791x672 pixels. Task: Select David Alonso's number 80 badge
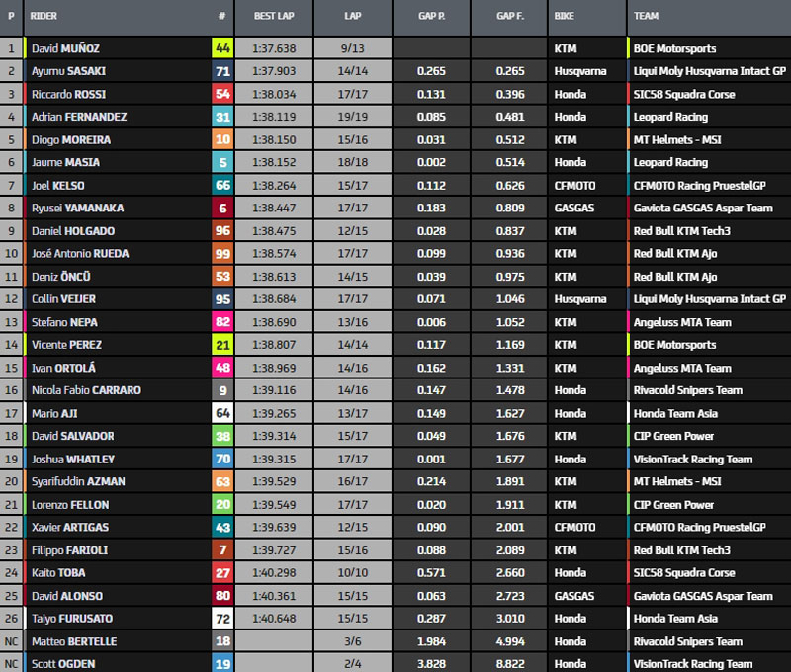[x=222, y=596]
